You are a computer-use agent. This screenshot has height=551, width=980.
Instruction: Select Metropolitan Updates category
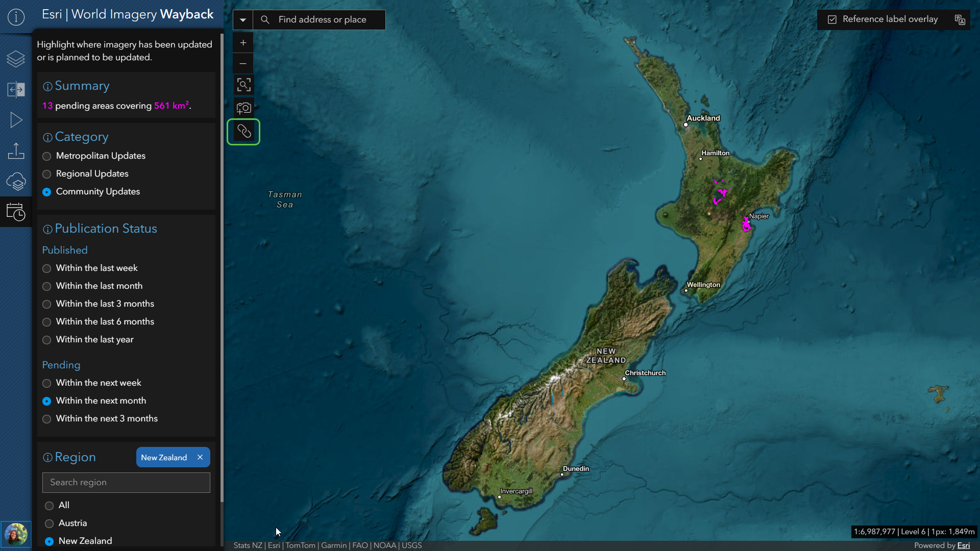pyautogui.click(x=94, y=156)
